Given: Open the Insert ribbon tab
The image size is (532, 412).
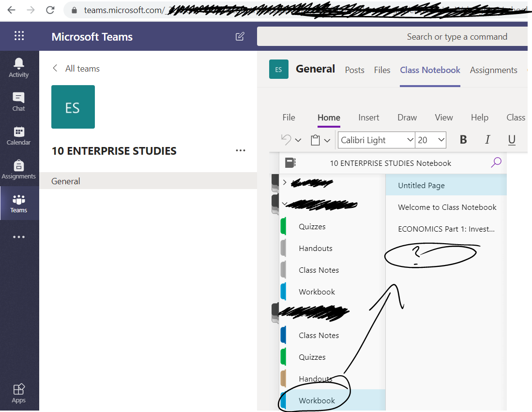Looking at the screenshot, I should pyautogui.click(x=368, y=118).
